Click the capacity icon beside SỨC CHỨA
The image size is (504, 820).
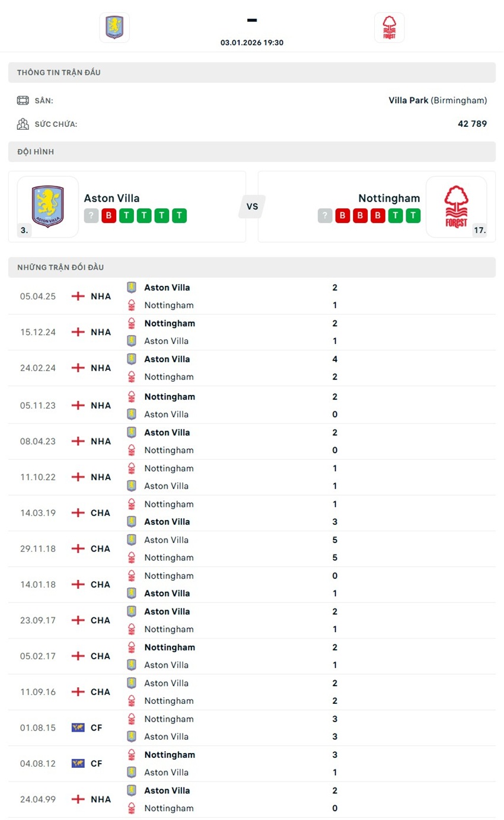pos(23,123)
